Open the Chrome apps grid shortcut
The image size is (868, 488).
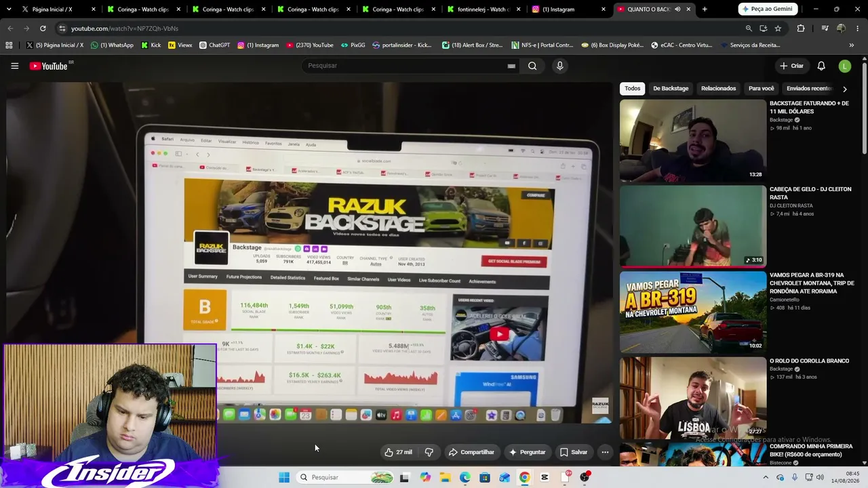coord(9,45)
